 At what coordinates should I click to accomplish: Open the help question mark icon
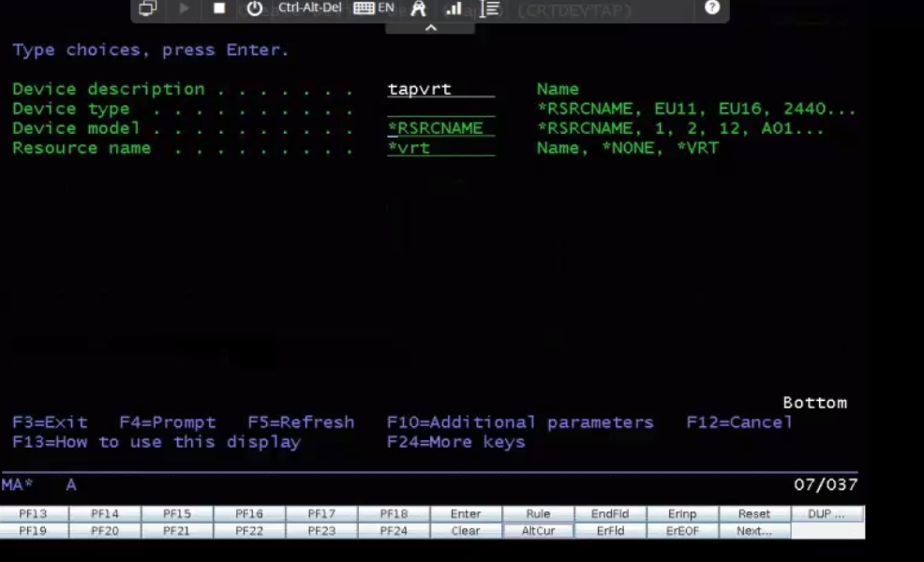click(712, 7)
